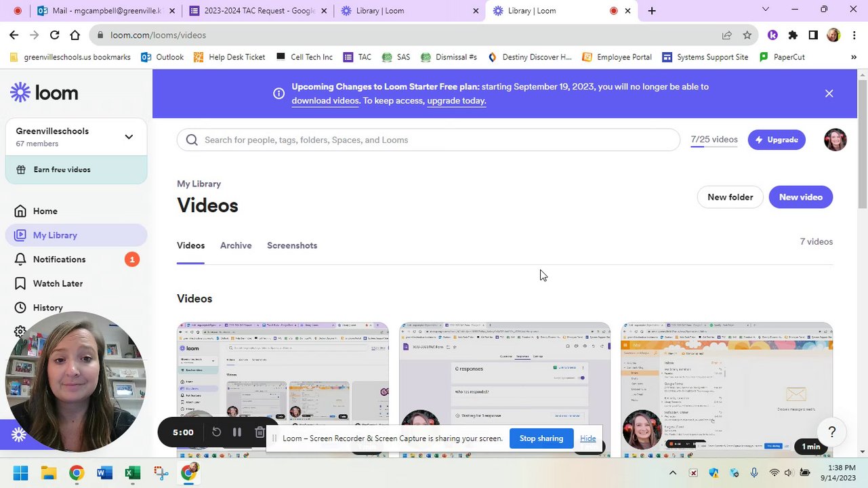
Task: Go back in the browser
Action: (x=14, y=35)
